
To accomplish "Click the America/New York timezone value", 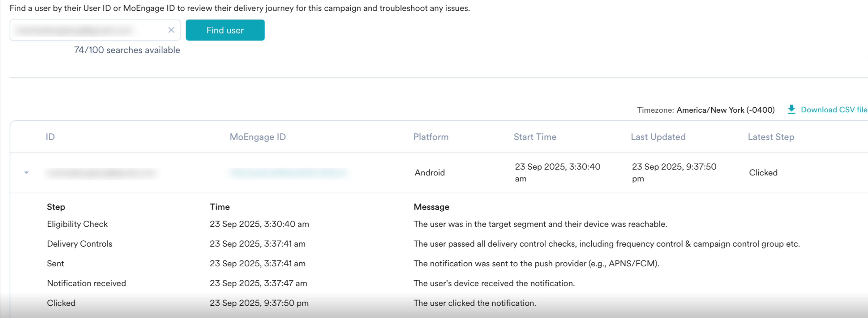I will pos(725,110).
